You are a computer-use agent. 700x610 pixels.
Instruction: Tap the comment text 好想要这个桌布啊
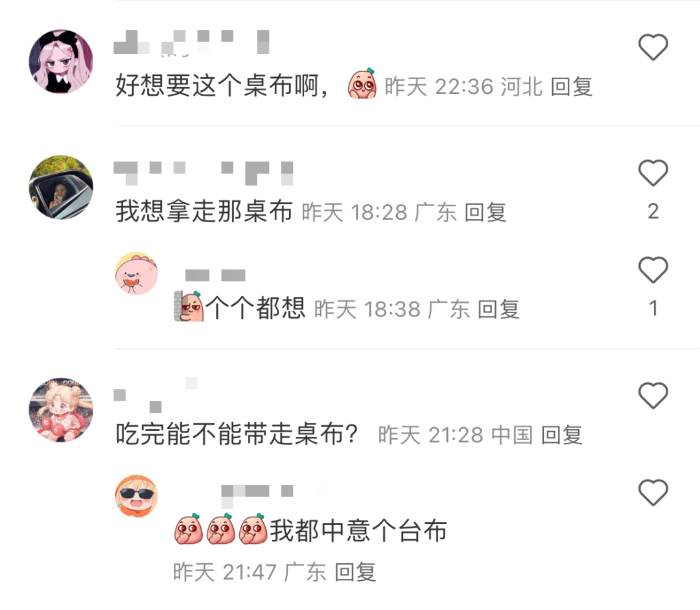click(222, 86)
